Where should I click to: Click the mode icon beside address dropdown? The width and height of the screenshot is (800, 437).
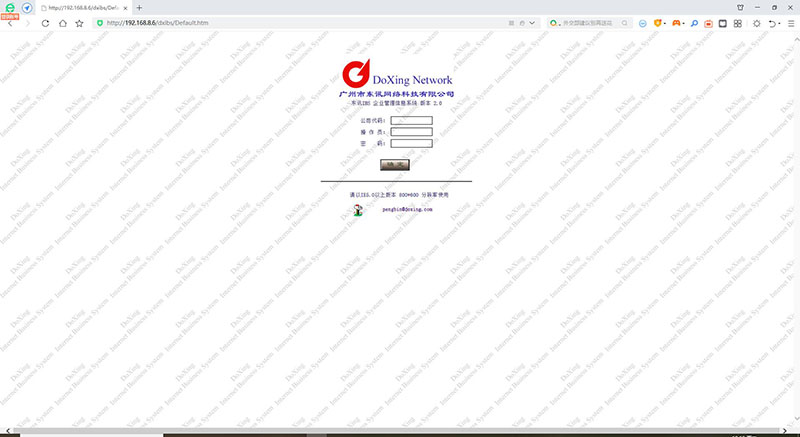(522, 23)
